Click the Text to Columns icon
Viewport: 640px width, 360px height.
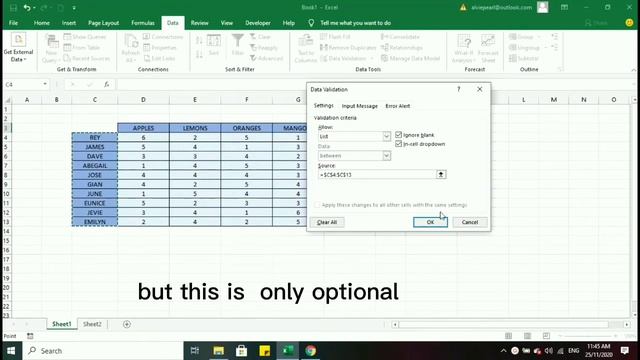[x=305, y=41]
